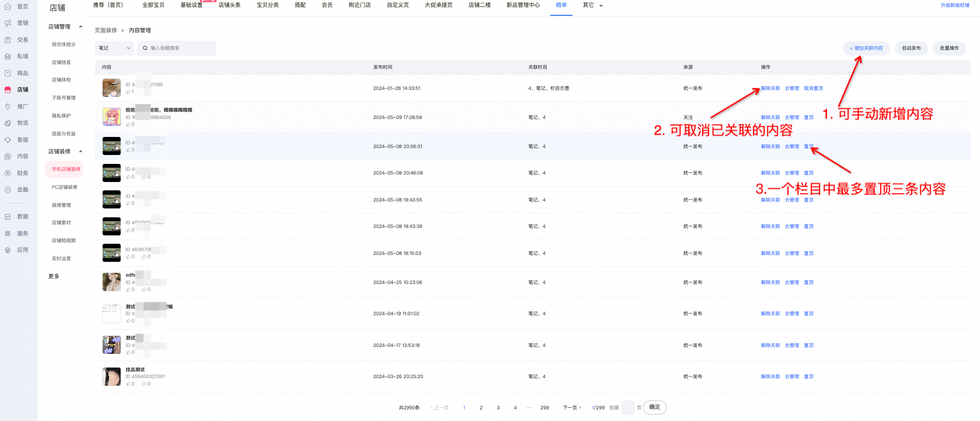Image resolution: width=980 pixels, height=421 pixels.
Task: Focus the 输入标题搜索 search field
Action: coord(177,48)
